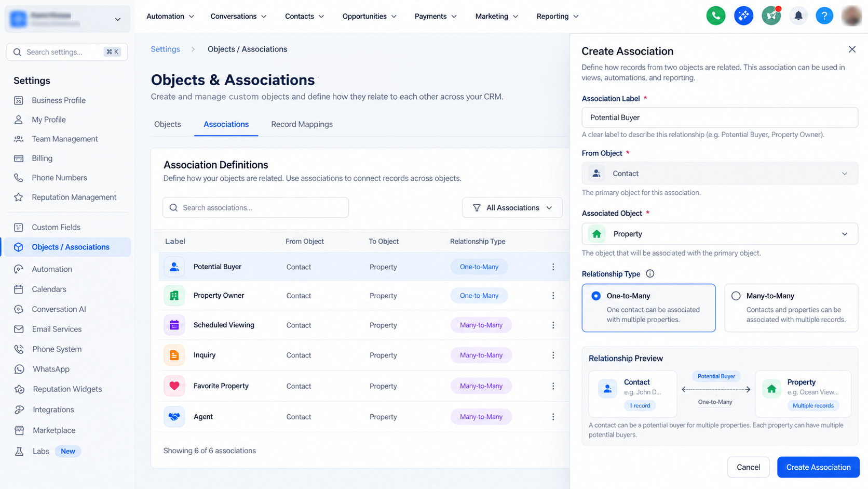Open row menu for Agent association
The image size is (868, 489).
coord(553,417)
